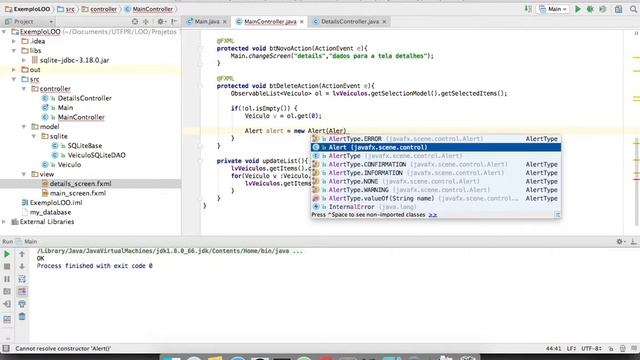Collapse all icon in Project panel header
The width and height of the screenshot is (640, 360).
tap(146, 22)
